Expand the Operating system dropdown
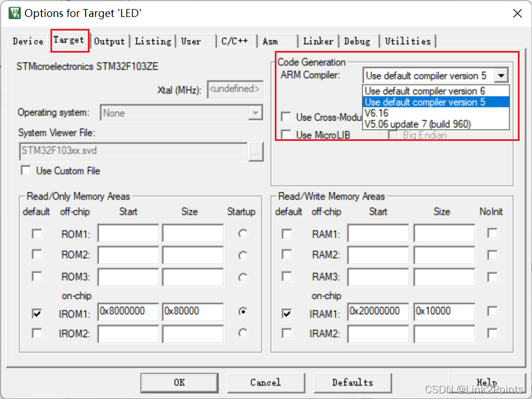This screenshot has width=532, height=399. click(255, 113)
